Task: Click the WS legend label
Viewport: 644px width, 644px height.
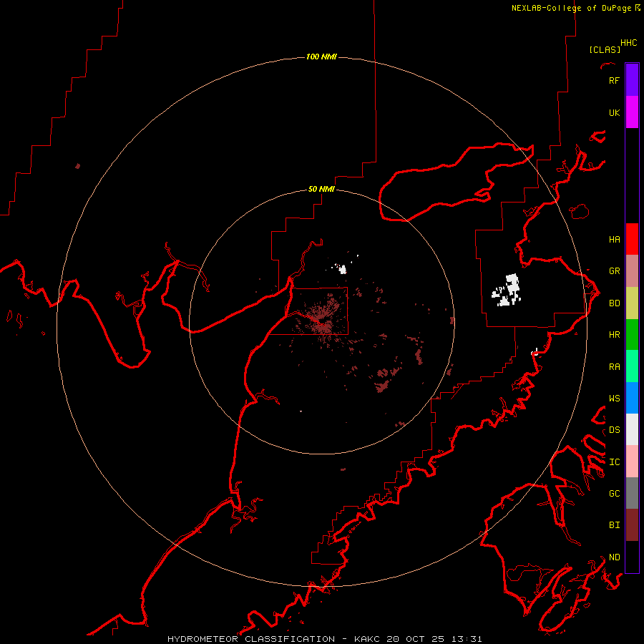Action: tap(614, 399)
